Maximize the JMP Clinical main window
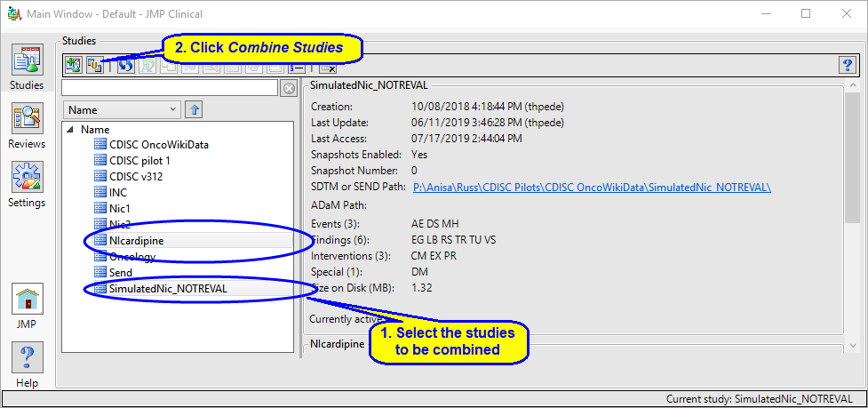This screenshot has width=868, height=408. click(806, 14)
